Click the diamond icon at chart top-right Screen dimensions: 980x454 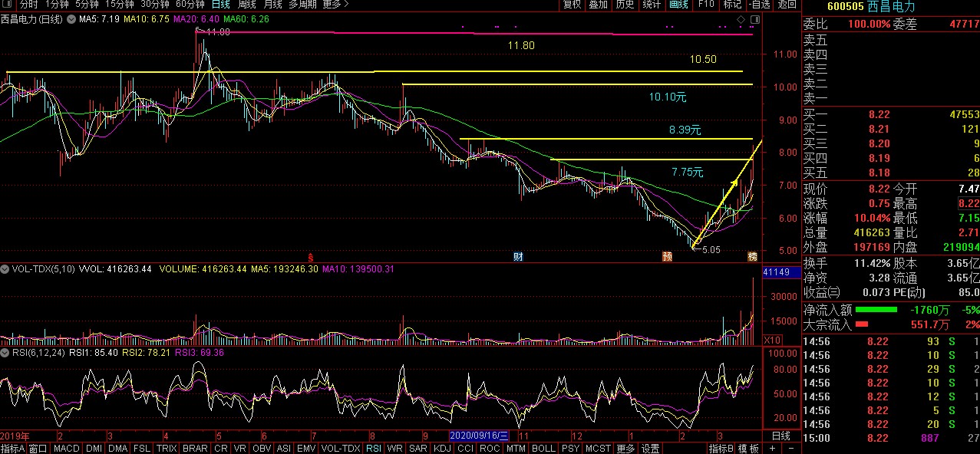740,18
